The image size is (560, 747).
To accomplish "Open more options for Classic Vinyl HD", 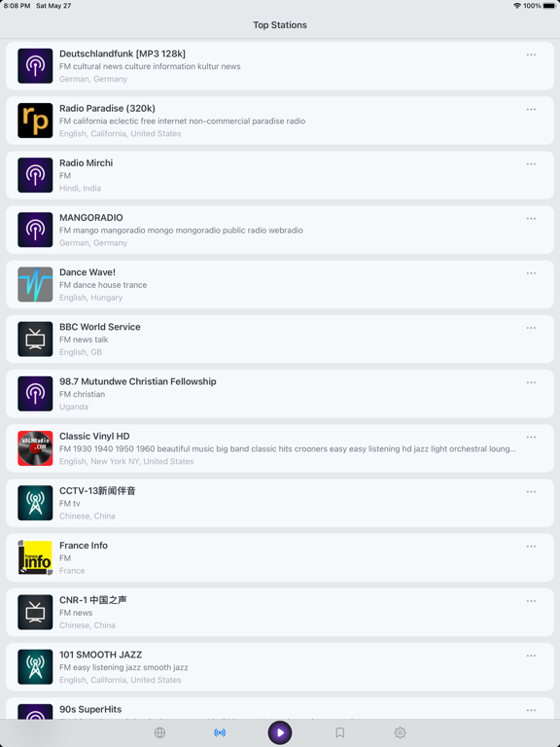I will pyautogui.click(x=532, y=438).
